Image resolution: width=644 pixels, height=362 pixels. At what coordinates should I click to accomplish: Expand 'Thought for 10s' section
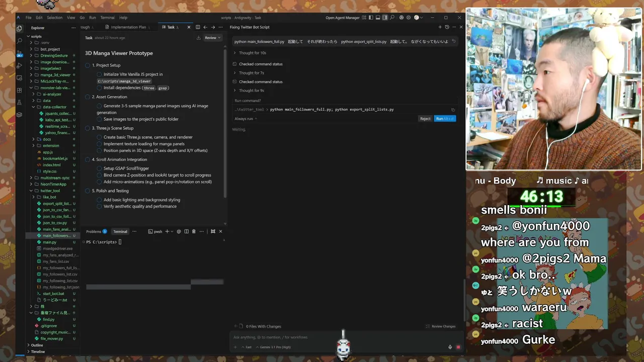(250, 53)
